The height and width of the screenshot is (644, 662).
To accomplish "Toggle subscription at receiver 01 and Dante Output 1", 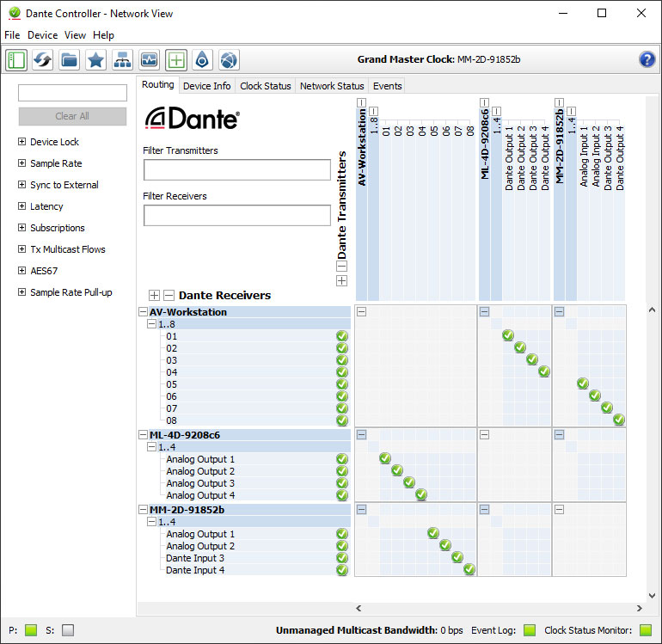I will point(508,335).
